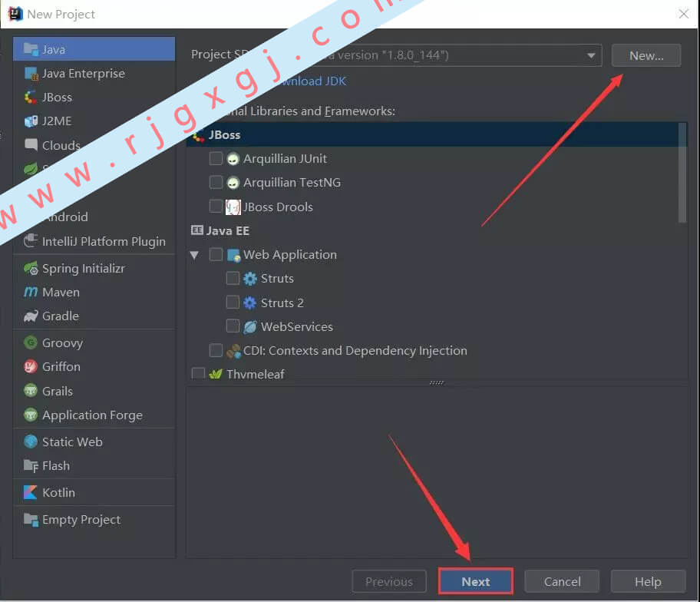
Task: Enable the Arquillian JUnit checkbox
Action: click(x=216, y=158)
